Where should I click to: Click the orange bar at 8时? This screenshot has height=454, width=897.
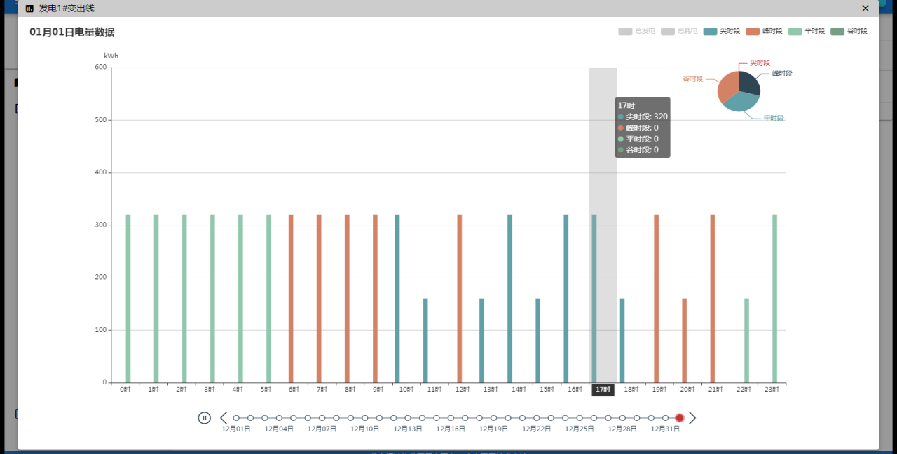347,298
